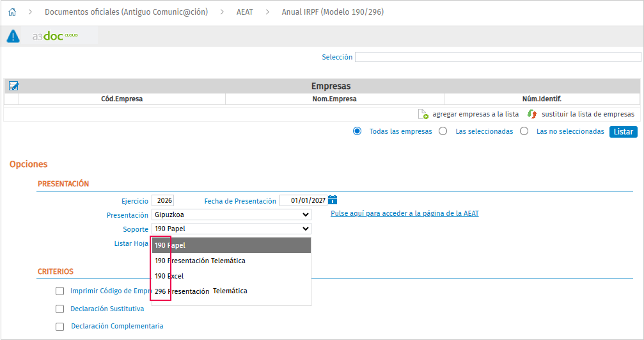Click the Fecha de Presentación date field
This screenshot has width=644, height=340.
(x=304, y=200)
